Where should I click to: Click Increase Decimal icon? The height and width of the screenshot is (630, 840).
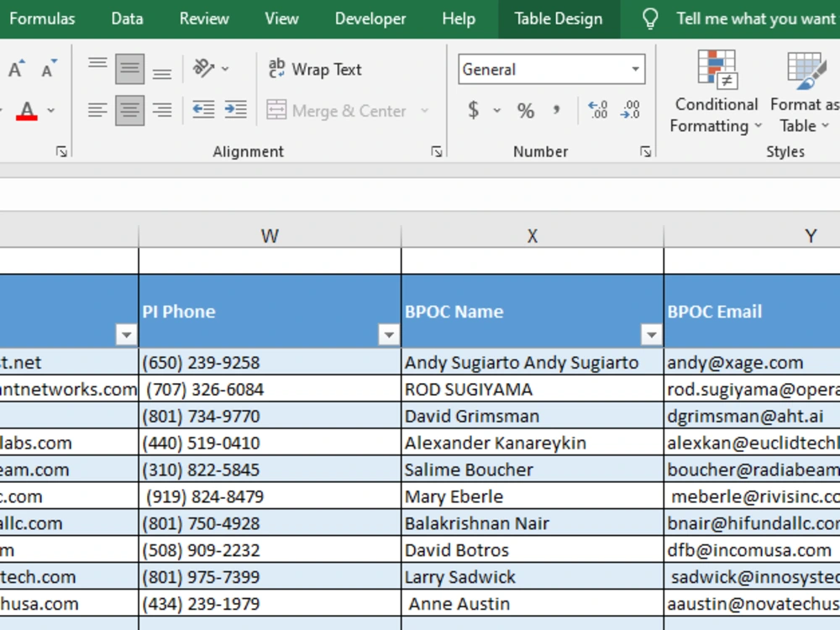pos(597,110)
